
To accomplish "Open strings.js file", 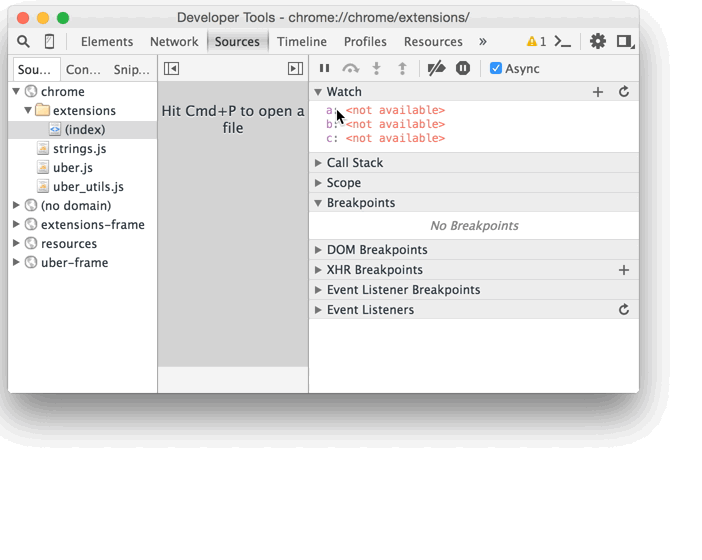I will [82, 149].
